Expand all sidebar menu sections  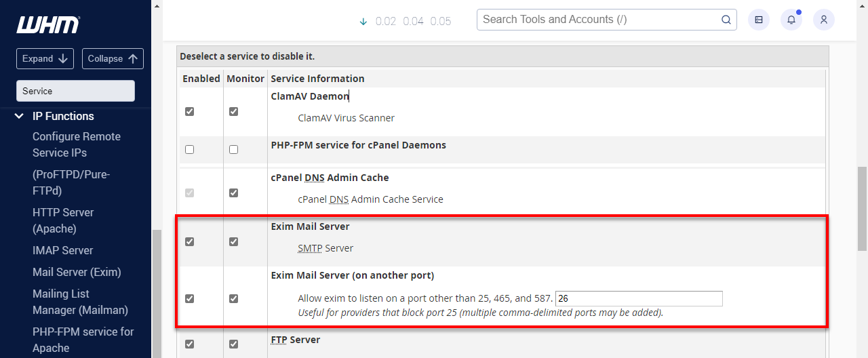[45, 58]
